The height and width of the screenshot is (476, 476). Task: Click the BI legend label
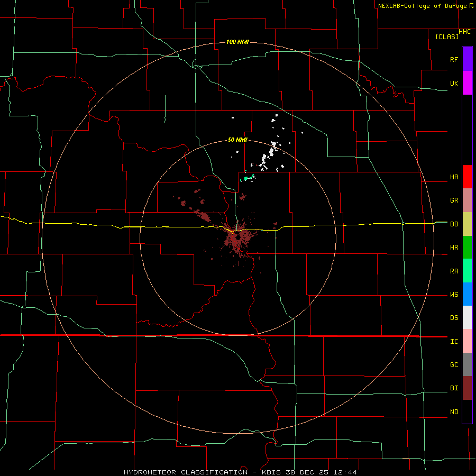coord(454,388)
